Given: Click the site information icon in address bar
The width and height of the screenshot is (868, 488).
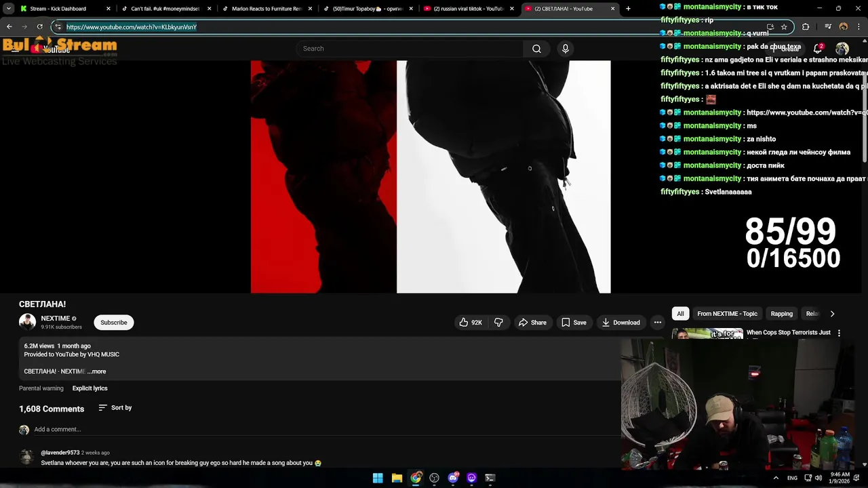Looking at the screenshot, I should point(58,27).
